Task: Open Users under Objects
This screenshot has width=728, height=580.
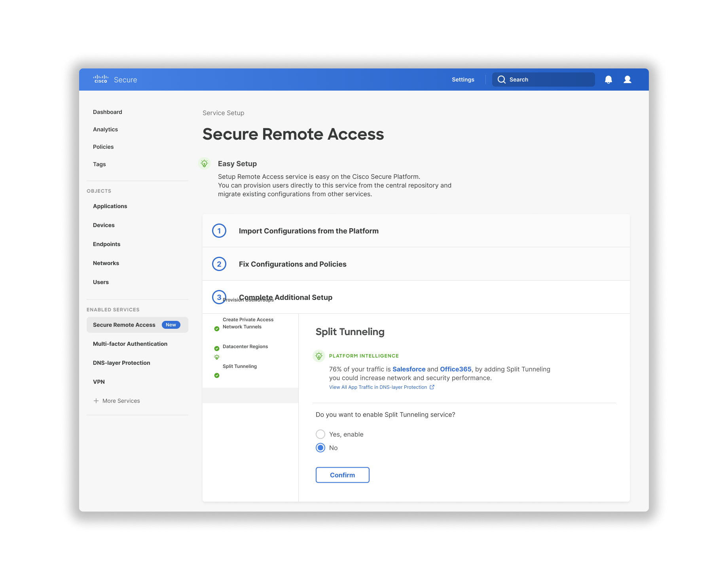Action: click(101, 282)
